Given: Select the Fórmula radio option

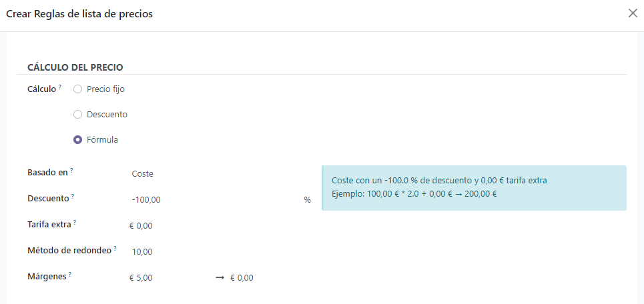Looking at the screenshot, I should (77, 140).
